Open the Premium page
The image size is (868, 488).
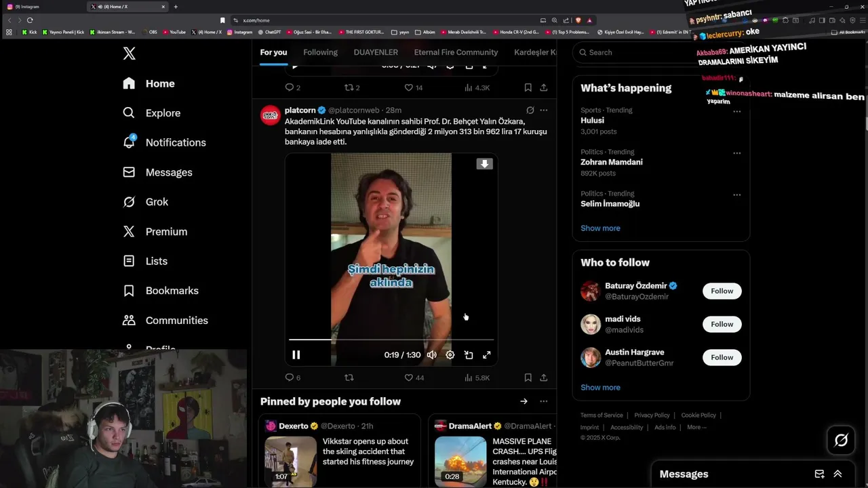[155, 232]
